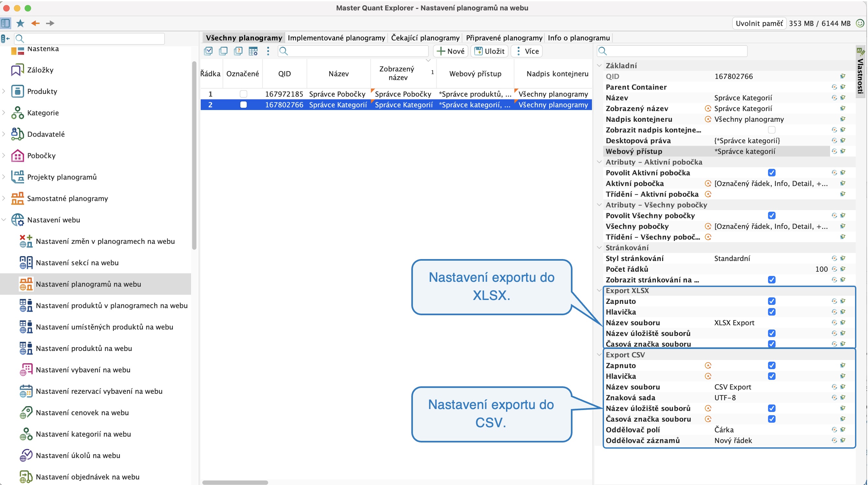This screenshot has height=485, width=868.
Task: Click the favorites star icon
Action: coord(20,23)
